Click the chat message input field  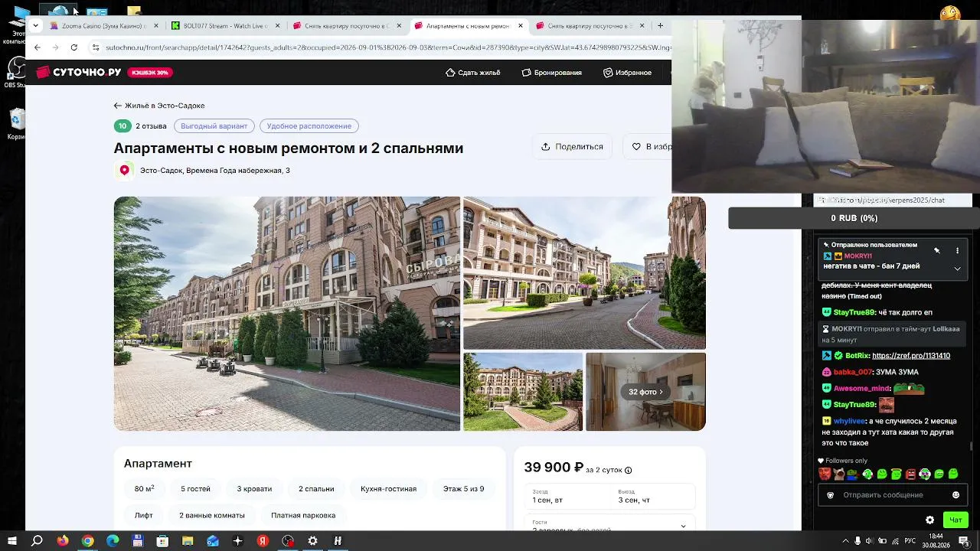[x=892, y=495]
